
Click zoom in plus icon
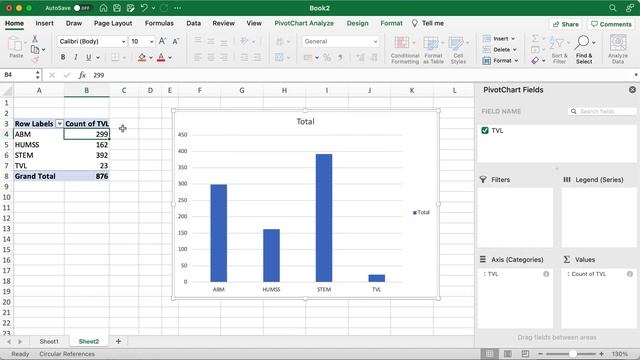pos(601,354)
